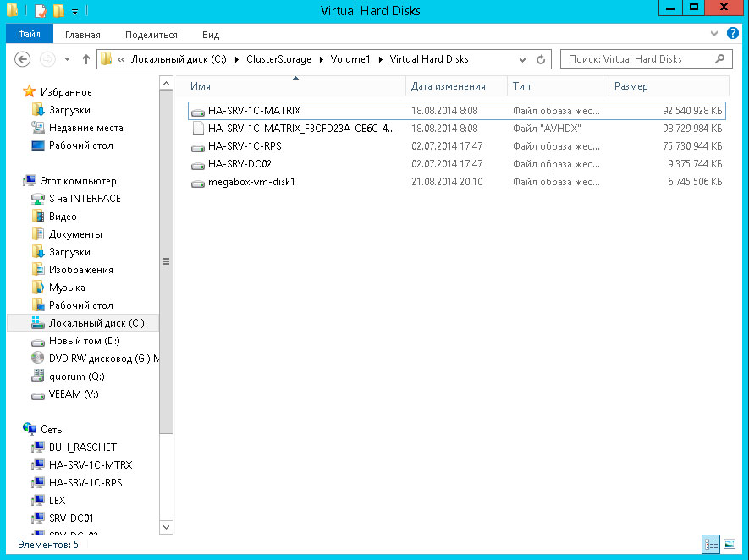Click the Help question mark icon
The height and width of the screenshot is (560, 749).
click(733, 34)
